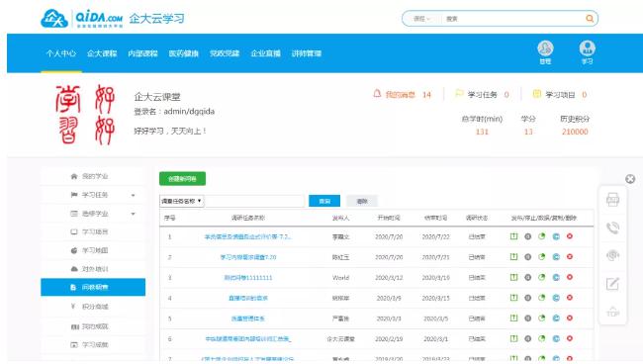
Task: Open the 测试问卷11111111 survey link
Action: click(x=248, y=278)
